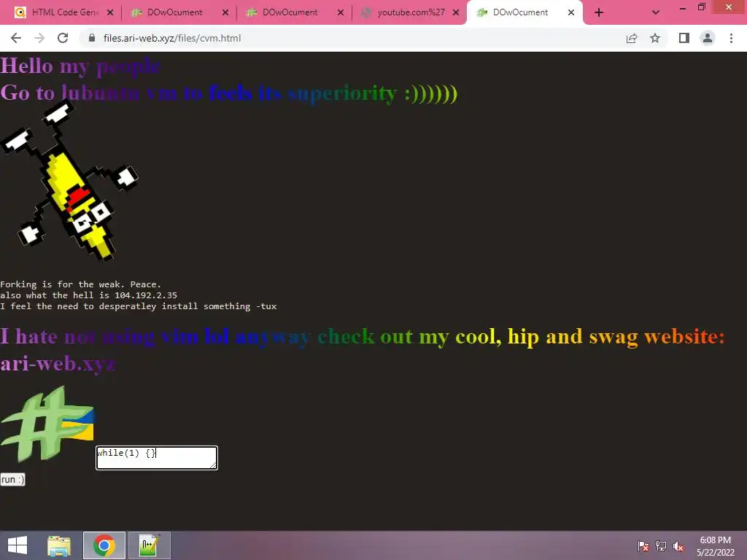
Task: Click the ari-web.xyz rainbow text
Action: point(58,364)
